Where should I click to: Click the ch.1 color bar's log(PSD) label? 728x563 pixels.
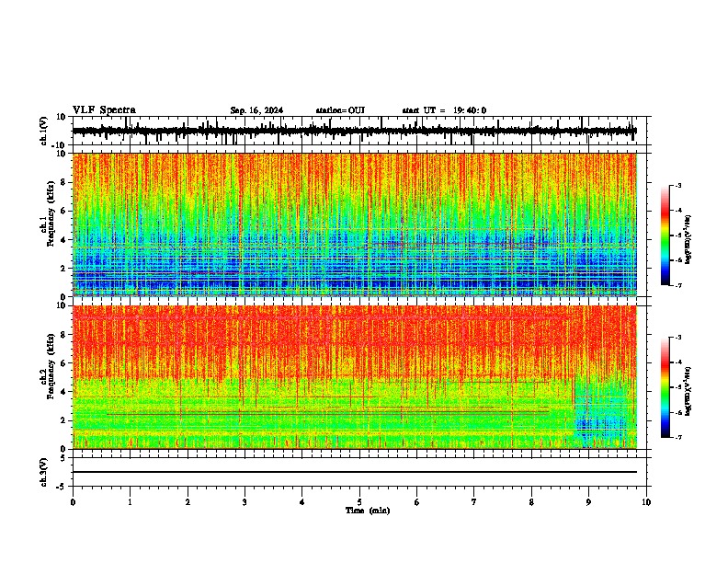coord(688,240)
